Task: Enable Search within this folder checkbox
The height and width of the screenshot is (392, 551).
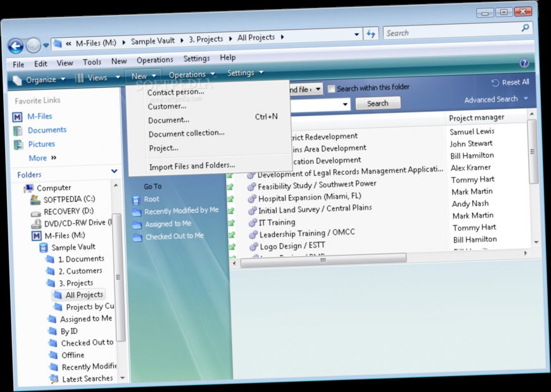Action: click(x=331, y=89)
